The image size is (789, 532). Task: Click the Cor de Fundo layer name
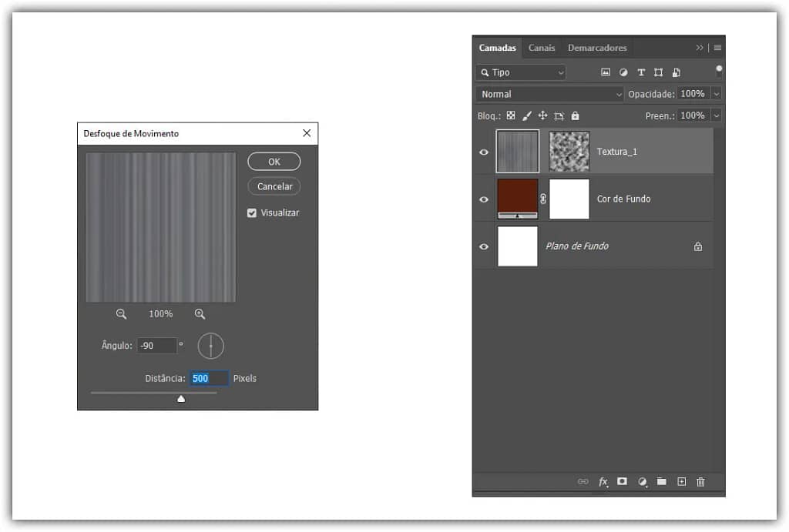point(623,199)
